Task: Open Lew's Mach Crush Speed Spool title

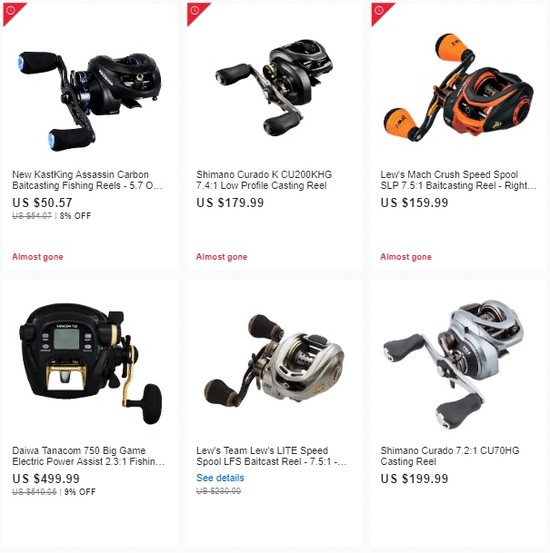Action: click(458, 180)
